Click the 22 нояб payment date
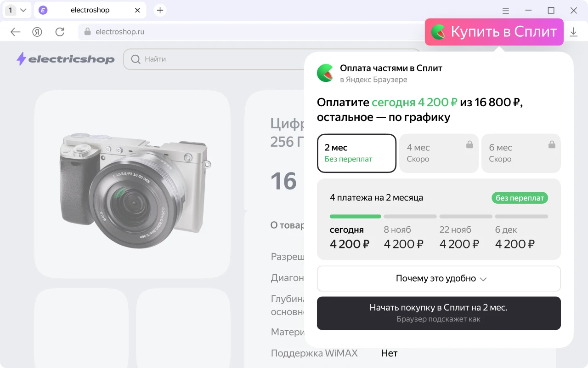Viewport: 588px width, 368px height. pos(455,230)
